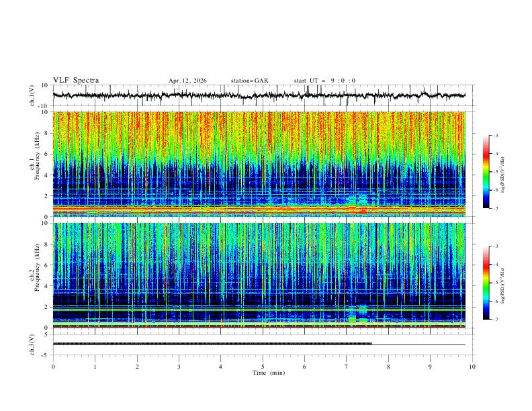Click the "station=GAK" label
This screenshot has width=532, height=411.
click(x=250, y=81)
